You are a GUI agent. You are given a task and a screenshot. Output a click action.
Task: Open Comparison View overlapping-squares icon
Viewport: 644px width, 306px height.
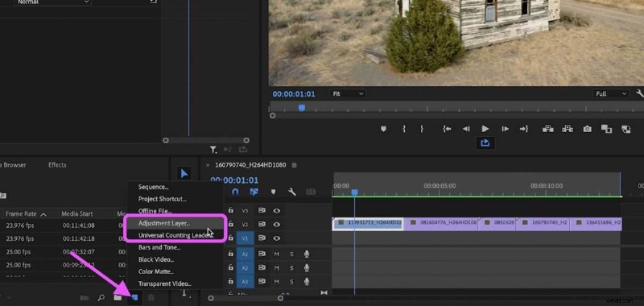607,129
